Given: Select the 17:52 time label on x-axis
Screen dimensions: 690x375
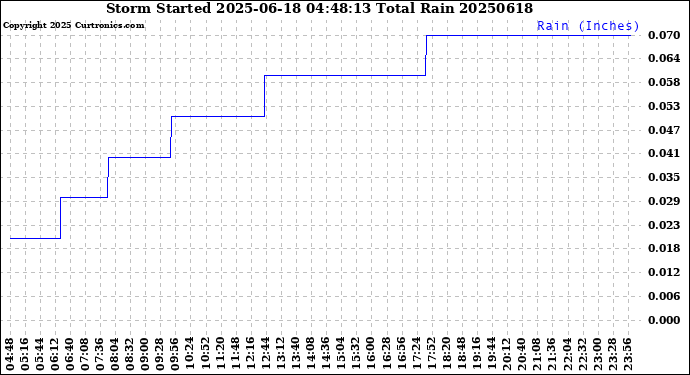Looking at the screenshot, I should [432, 354].
